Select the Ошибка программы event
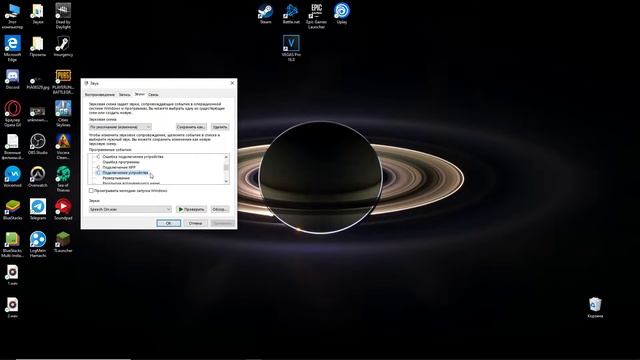 [x=121, y=162]
